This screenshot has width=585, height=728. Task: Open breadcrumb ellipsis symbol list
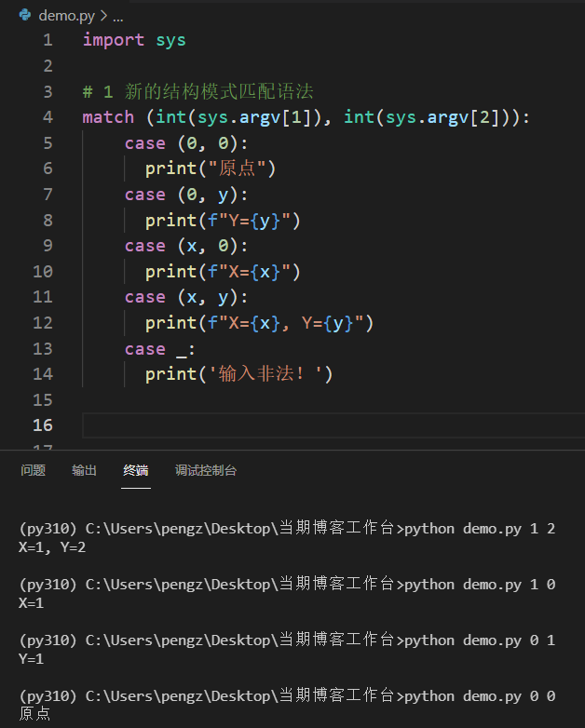[x=118, y=17]
